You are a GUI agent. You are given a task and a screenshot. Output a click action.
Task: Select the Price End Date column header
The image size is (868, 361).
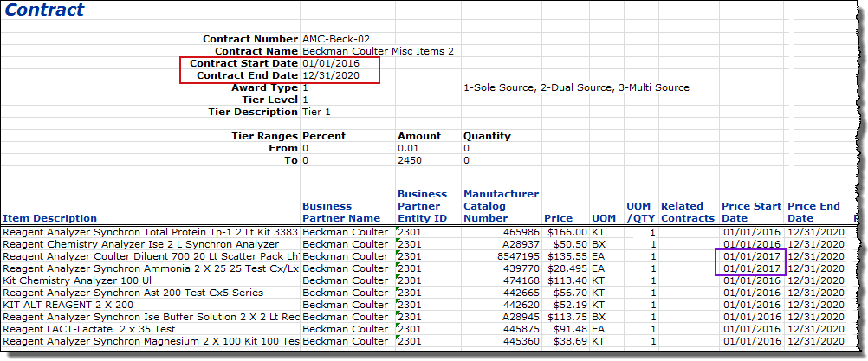pyautogui.click(x=813, y=212)
